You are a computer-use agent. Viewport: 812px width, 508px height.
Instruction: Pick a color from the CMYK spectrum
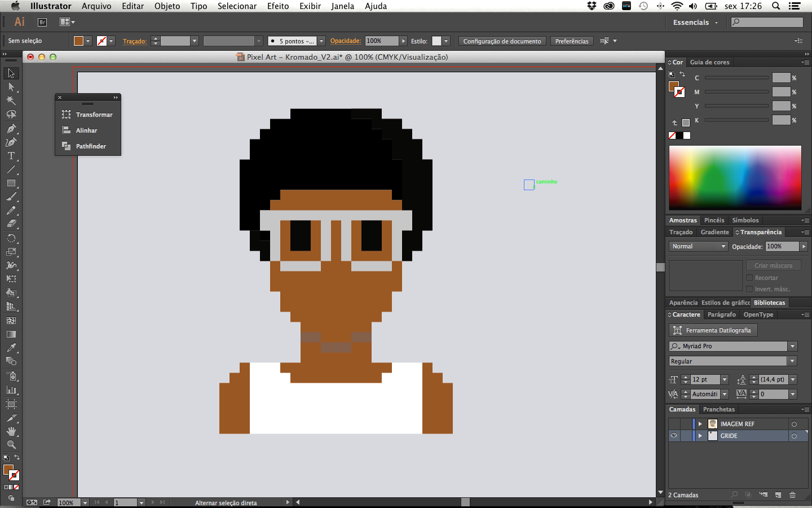click(x=735, y=178)
